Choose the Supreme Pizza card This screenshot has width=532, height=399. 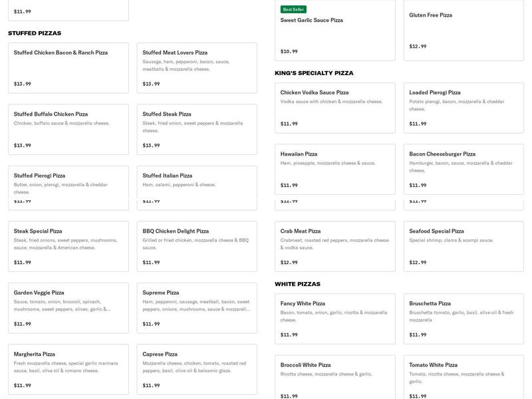coord(196,307)
